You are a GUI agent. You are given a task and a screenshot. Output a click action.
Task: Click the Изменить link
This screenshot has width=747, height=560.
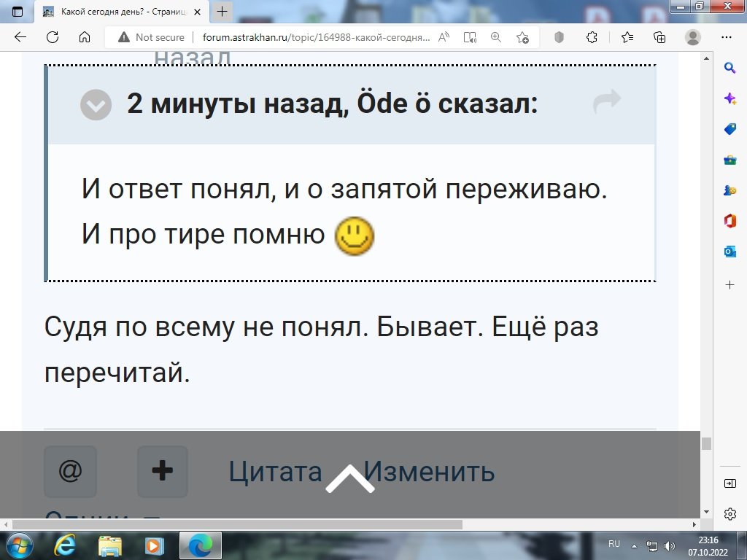pyautogui.click(x=430, y=472)
